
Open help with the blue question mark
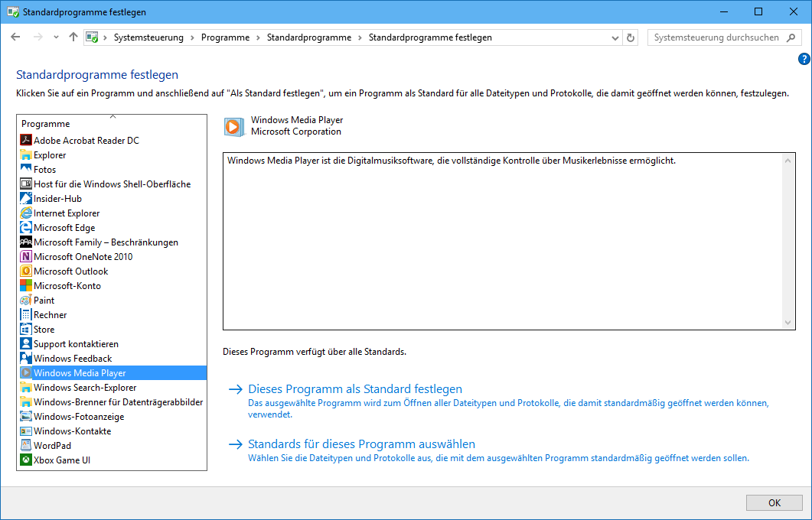click(804, 59)
